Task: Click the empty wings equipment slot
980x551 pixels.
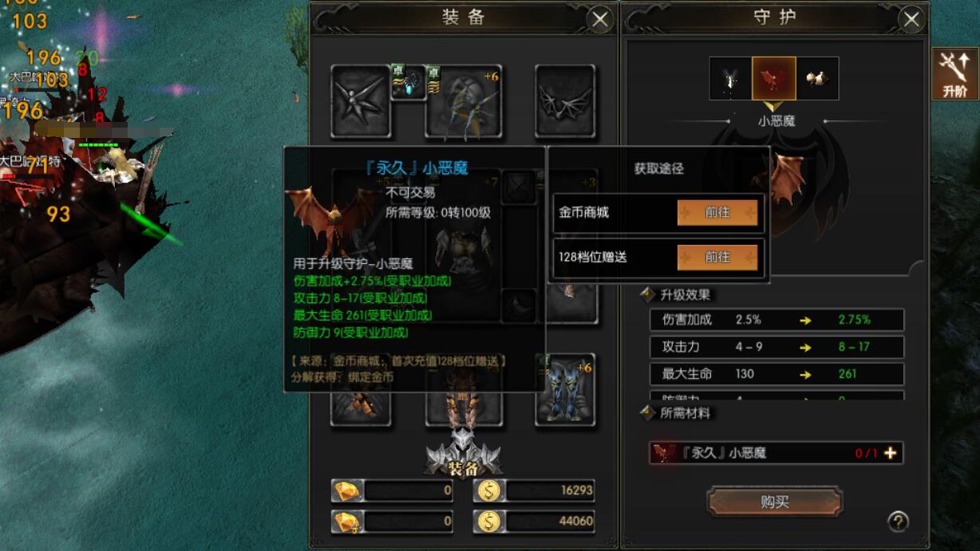Action: (x=565, y=100)
